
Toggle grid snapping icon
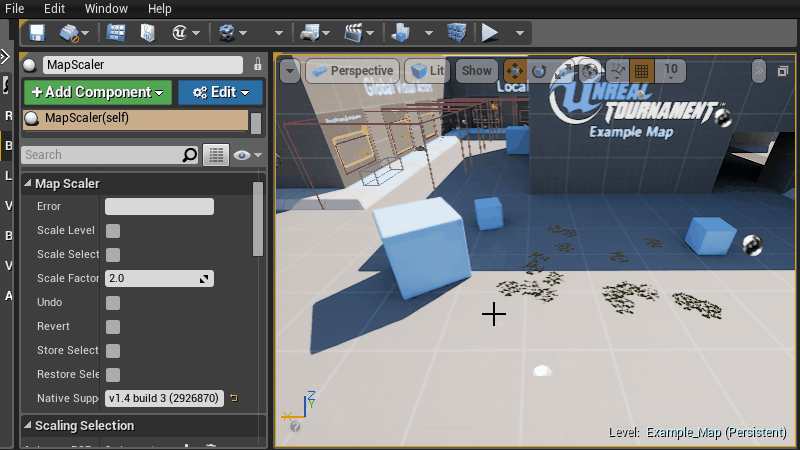click(641, 71)
